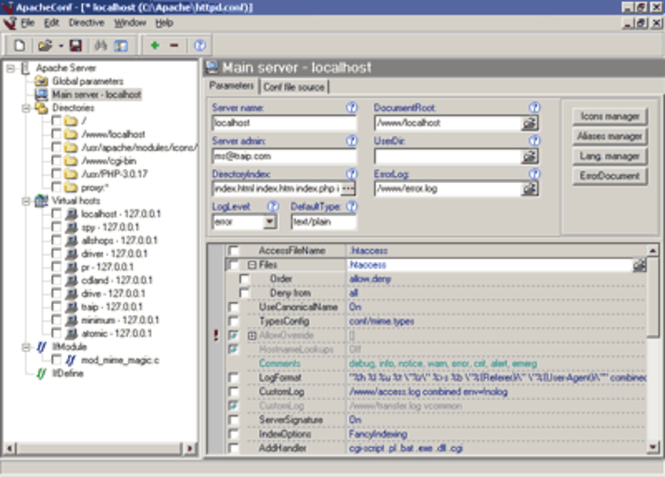Open the Aliases manager
Screen dimensions: 665x478
[x=610, y=136]
